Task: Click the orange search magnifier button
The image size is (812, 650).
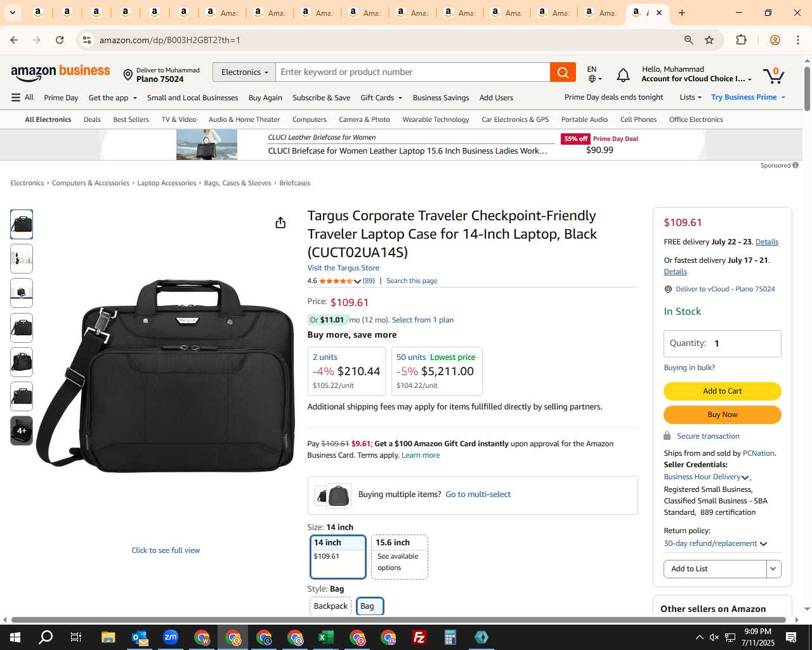Action: click(563, 72)
